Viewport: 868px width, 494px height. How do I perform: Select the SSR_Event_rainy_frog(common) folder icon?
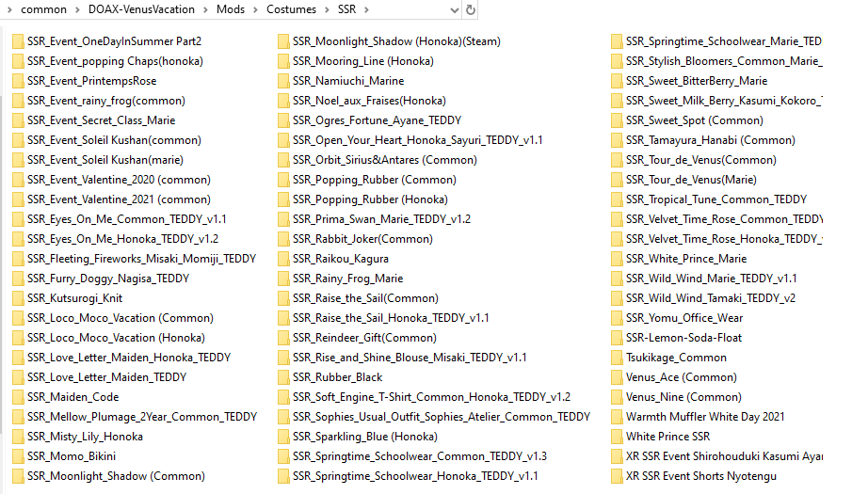tap(18, 101)
